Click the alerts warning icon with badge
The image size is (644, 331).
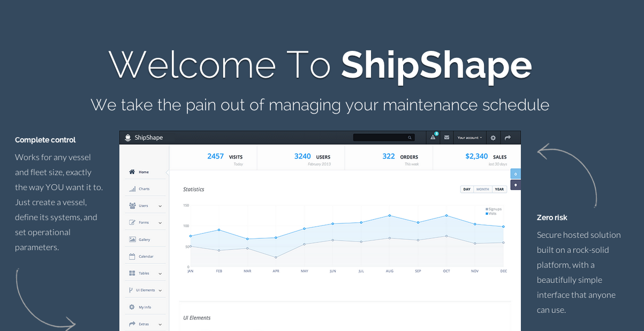[x=433, y=138]
